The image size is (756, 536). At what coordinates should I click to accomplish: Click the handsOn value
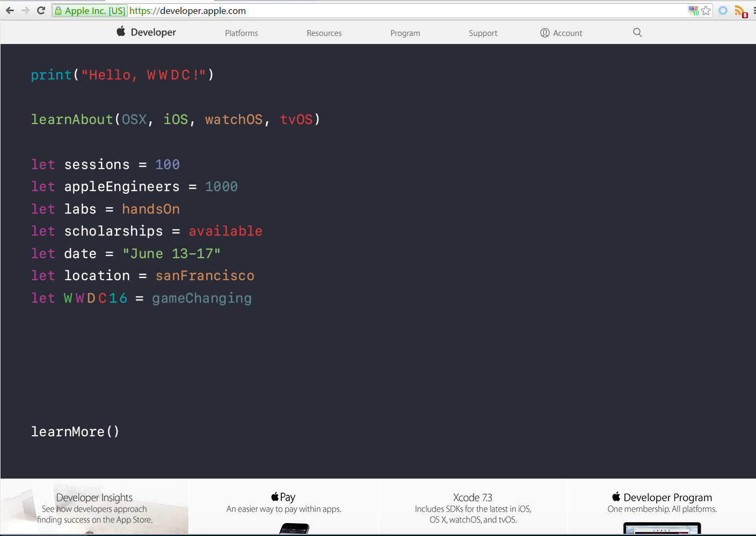tap(151, 209)
